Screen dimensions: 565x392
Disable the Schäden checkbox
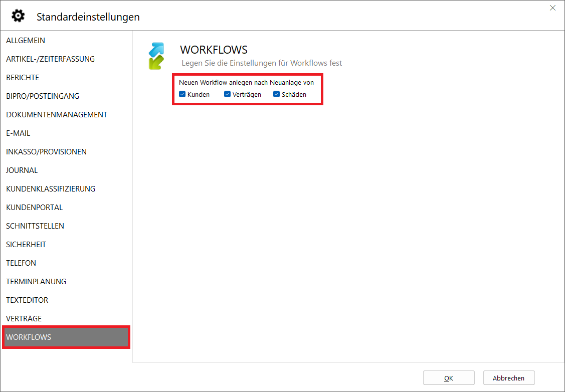click(277, 94)
